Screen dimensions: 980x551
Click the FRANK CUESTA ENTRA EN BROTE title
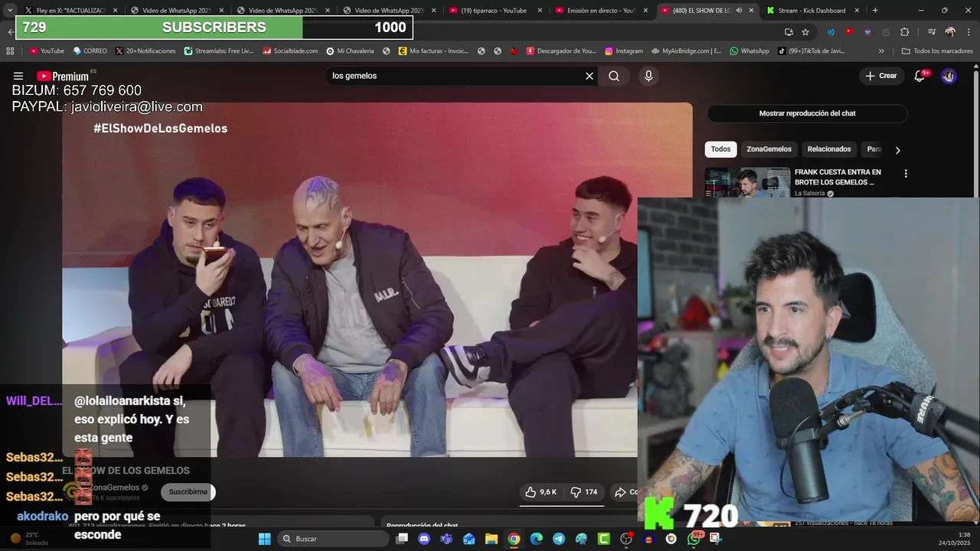click(838, 178)
